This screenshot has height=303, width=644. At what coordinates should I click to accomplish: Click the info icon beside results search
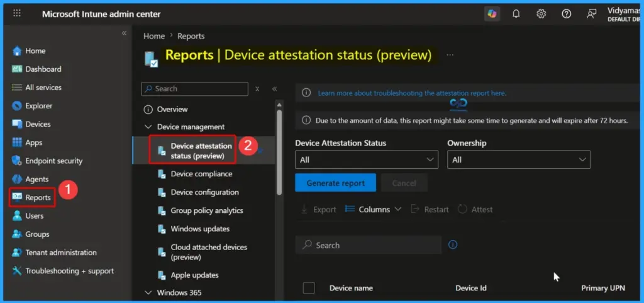tap(453, 245)
